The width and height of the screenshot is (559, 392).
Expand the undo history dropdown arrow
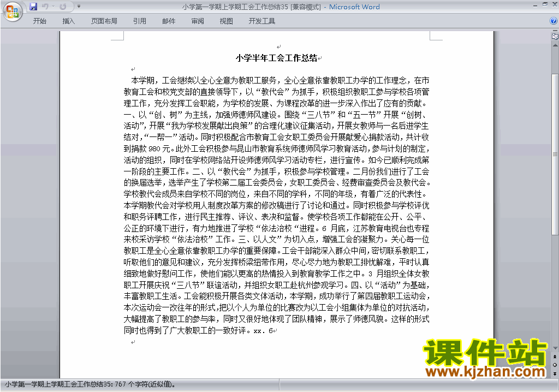point(53,7)
